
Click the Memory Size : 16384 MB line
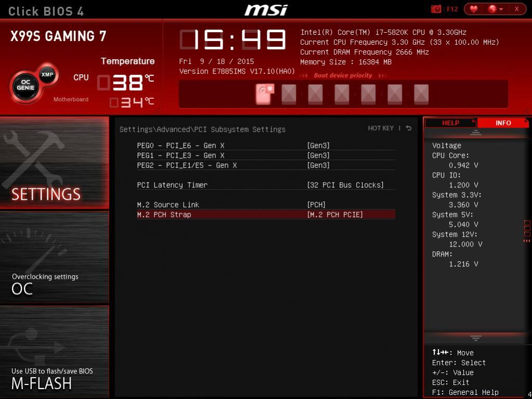(346, 62)
